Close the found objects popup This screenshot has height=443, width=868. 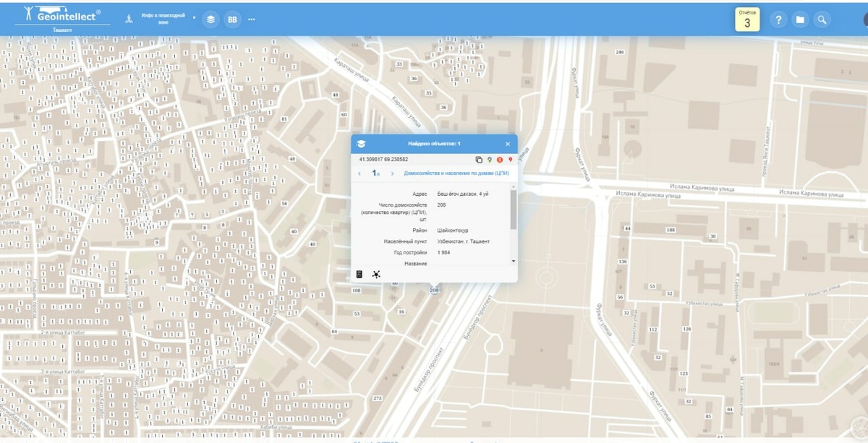pos(507,144)
